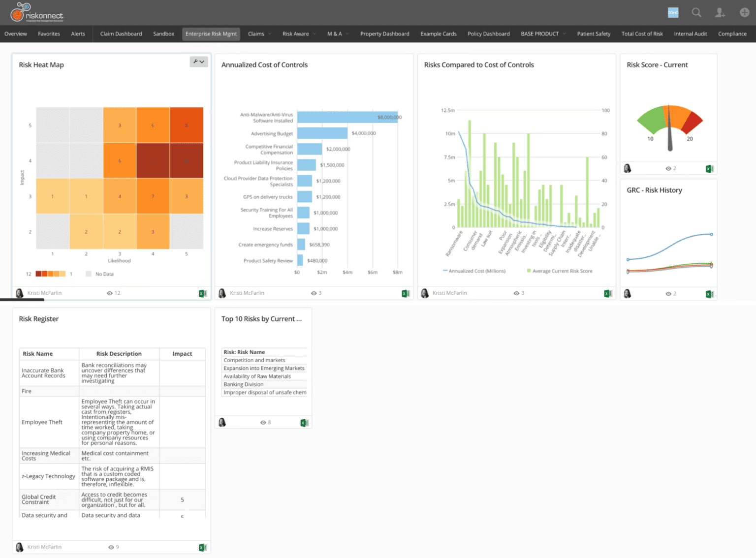Image resolution: width=756 pixels, height=558 pixels.
Task: Export the Risk Heat Map to Excel
Action: [x=202, y=293]
